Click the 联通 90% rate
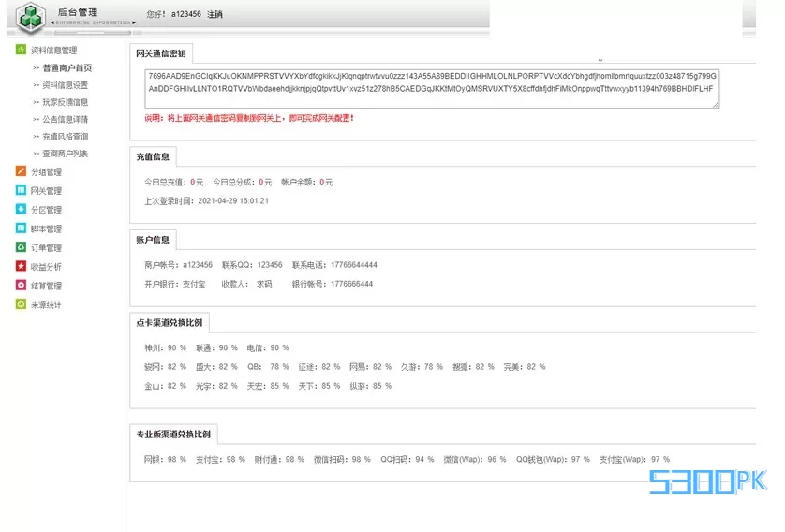 216,347
